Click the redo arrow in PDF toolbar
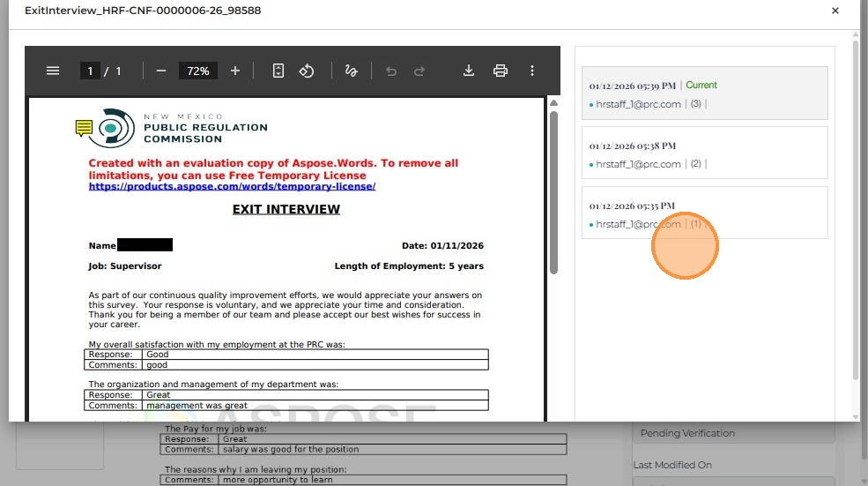This screenshot has height=486, width=868. click(419, 71)
